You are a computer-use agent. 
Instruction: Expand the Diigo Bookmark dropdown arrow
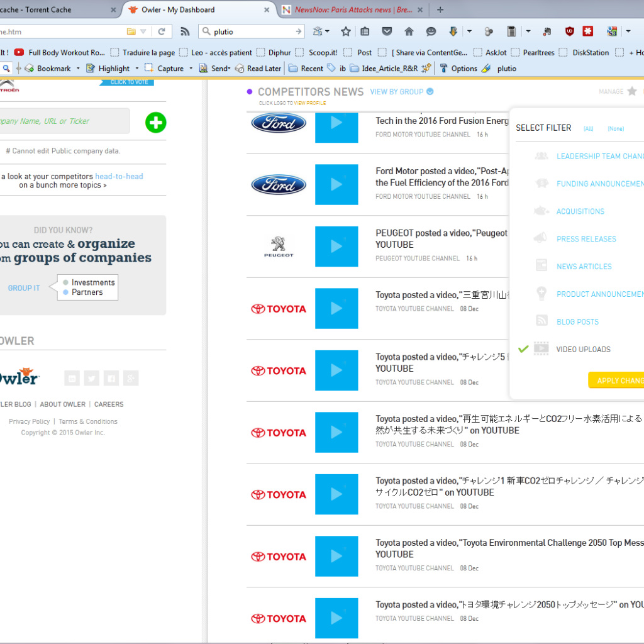(78, 69)
